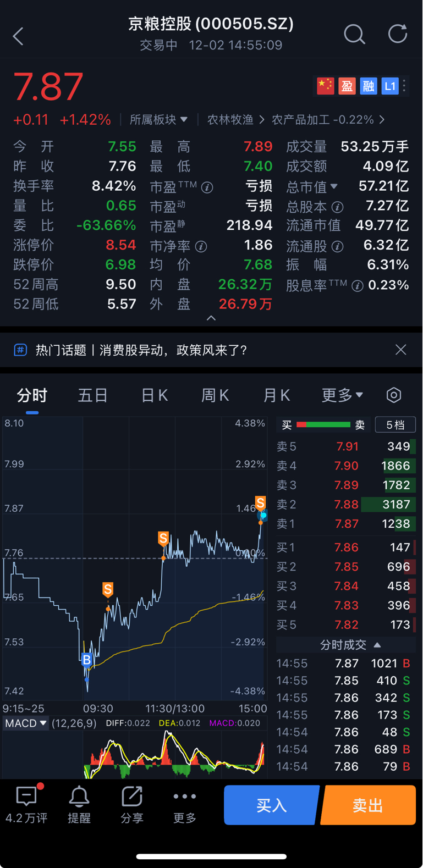The height and width of the screenshot is (868, 423).
Task: Tap the 提醒 bell alert icon
Action: click(x=79, y=804)
